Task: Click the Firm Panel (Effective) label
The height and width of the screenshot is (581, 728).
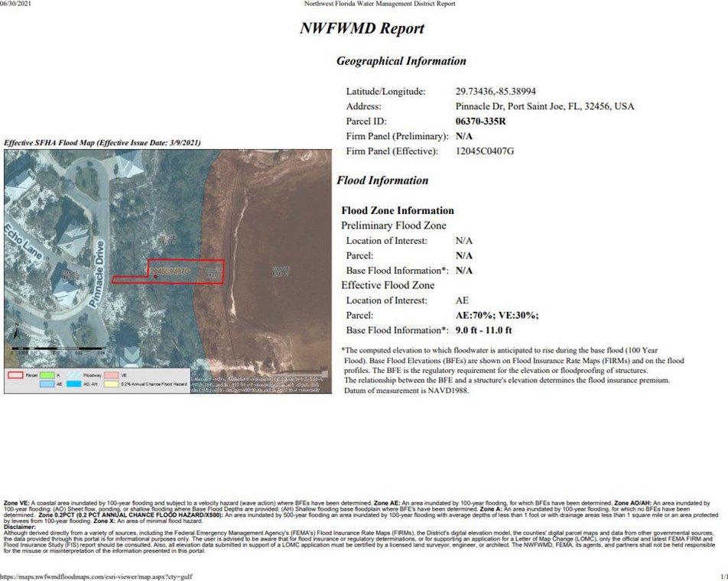Action: [x=392, y=151]
